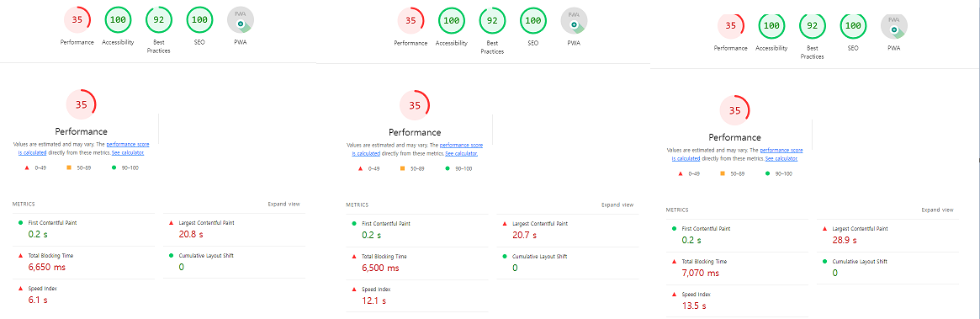Click Cumulative Layout Shift label in left report
Screen dimensions: 980x319
click(206, 256)
